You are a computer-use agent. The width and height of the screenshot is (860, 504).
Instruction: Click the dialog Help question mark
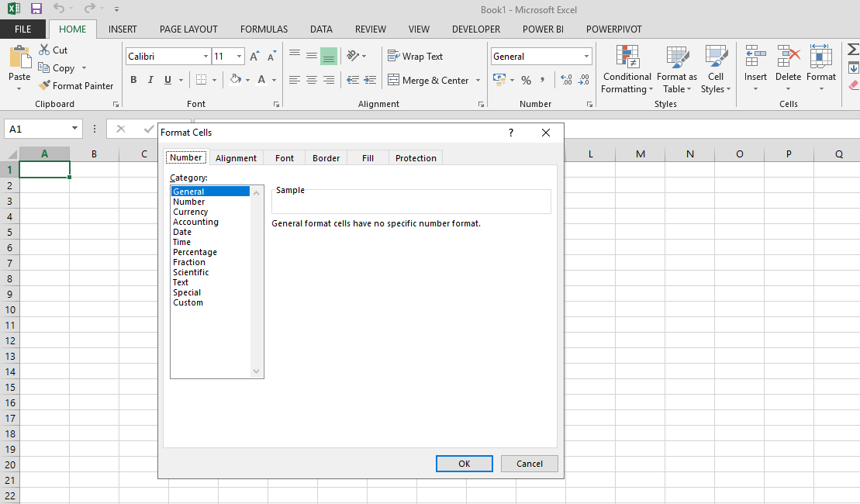(510, 133)
